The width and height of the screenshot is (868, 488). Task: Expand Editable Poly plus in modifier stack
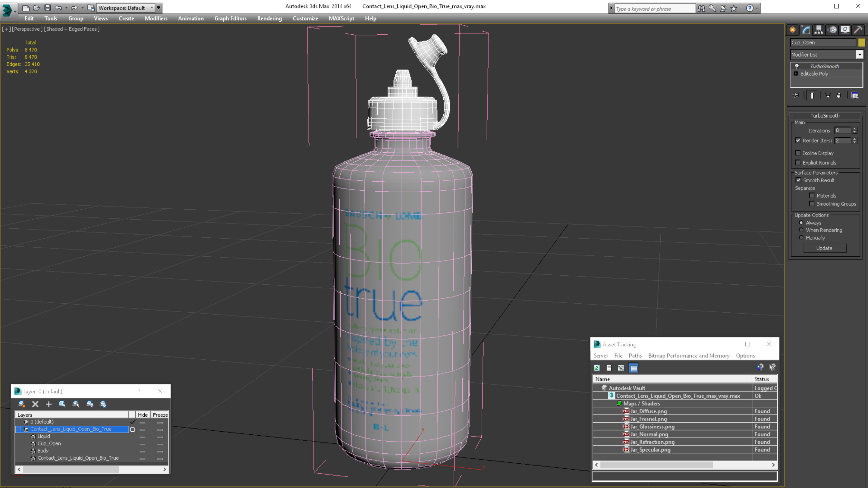click(x=796, y=74)
